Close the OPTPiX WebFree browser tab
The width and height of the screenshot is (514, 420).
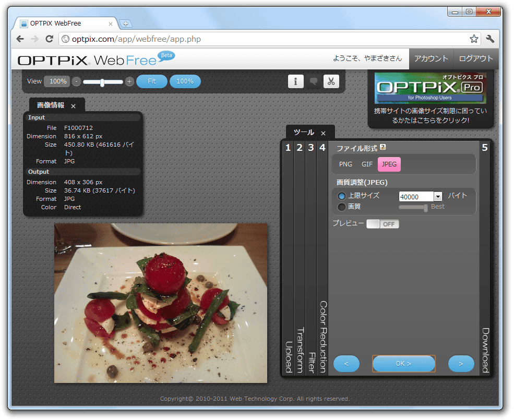111,24
